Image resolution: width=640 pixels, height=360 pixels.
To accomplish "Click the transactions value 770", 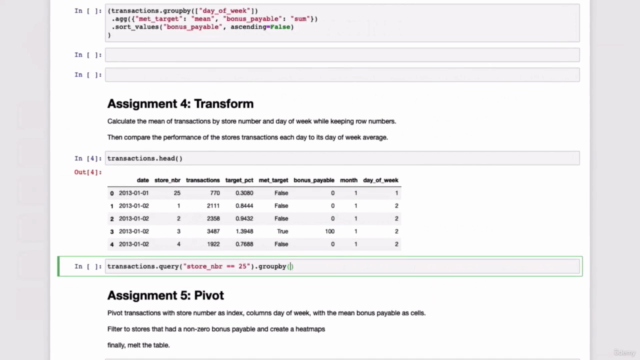I will (215, 193).
